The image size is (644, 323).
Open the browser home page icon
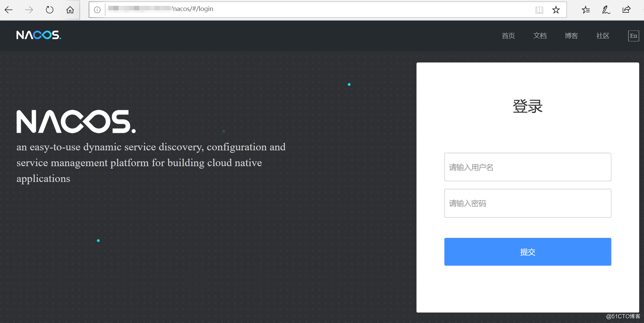click(x=70, y=10)
